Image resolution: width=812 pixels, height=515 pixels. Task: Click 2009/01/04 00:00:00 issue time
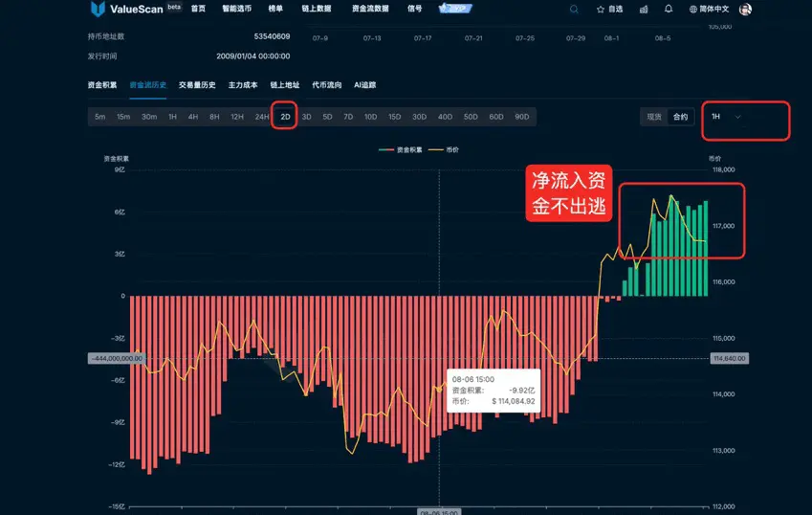click(253, 56)
